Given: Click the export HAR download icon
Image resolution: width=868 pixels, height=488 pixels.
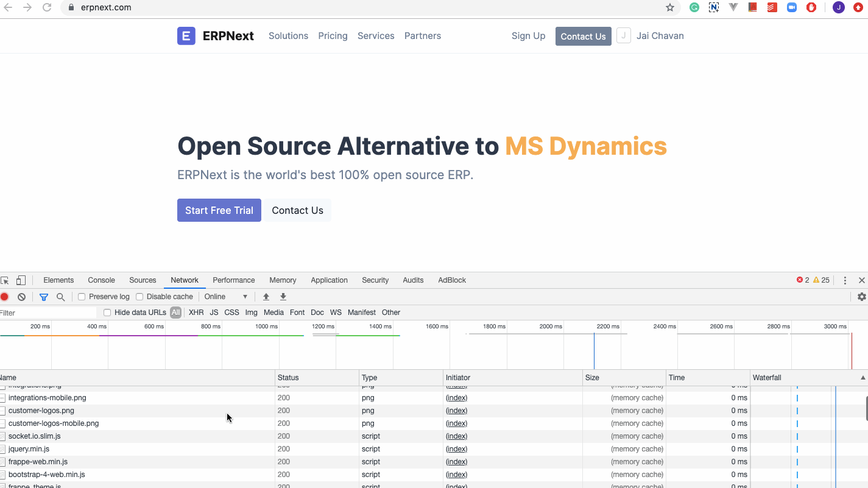Looking at the screenshot, I should [283, 297].
